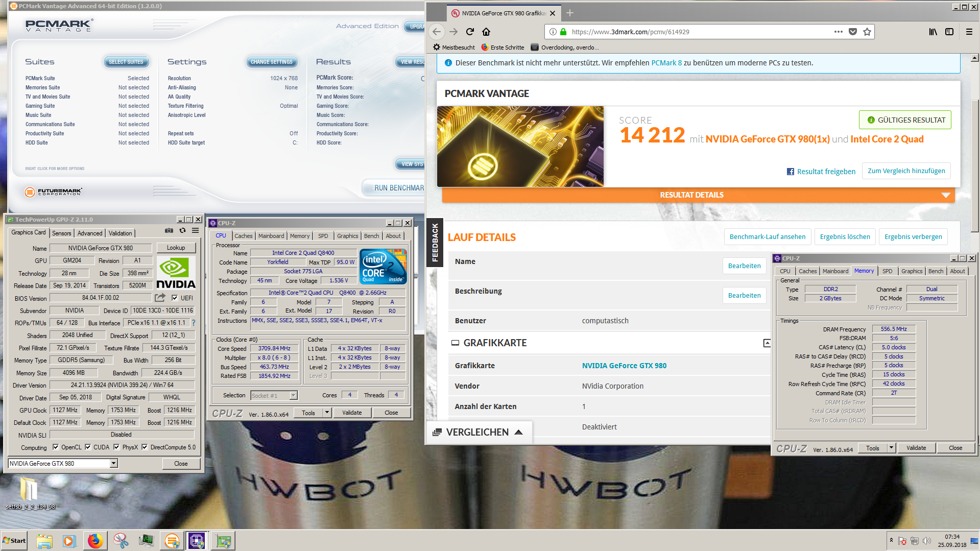The height and width of the screenshot is (551, 980).
Task: Click Zum Vergleich hinzufügen button
Action: click(x=906, y=171)
